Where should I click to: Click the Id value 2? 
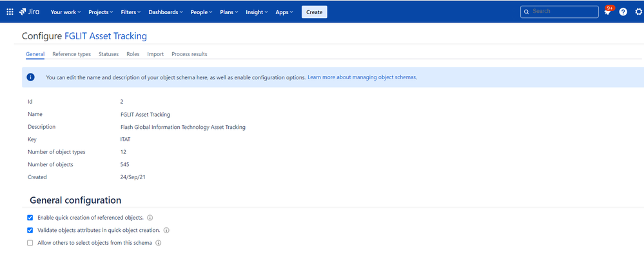tap(122, 102)
